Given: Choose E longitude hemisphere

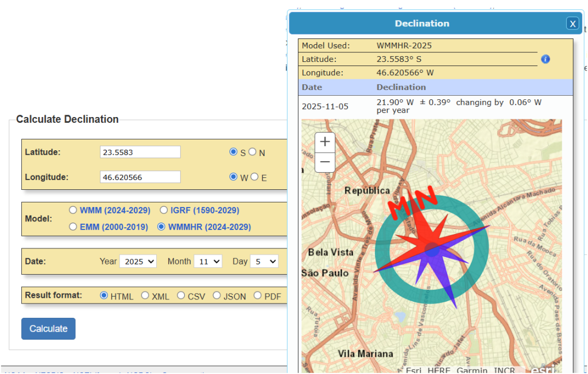Looking at the screenshot, I should (253, 177).
